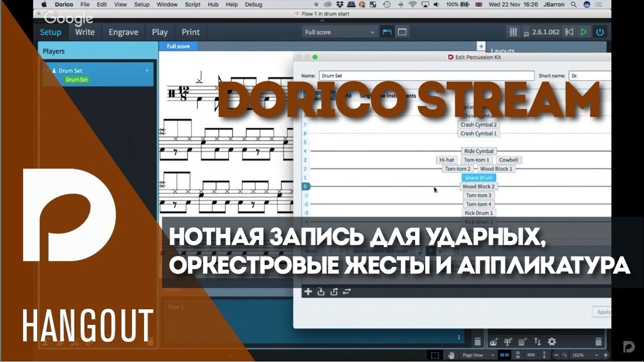Open the Full score layout dropdown
The width and height of the screenshot is (644, 362).
(x=340, y=32)
